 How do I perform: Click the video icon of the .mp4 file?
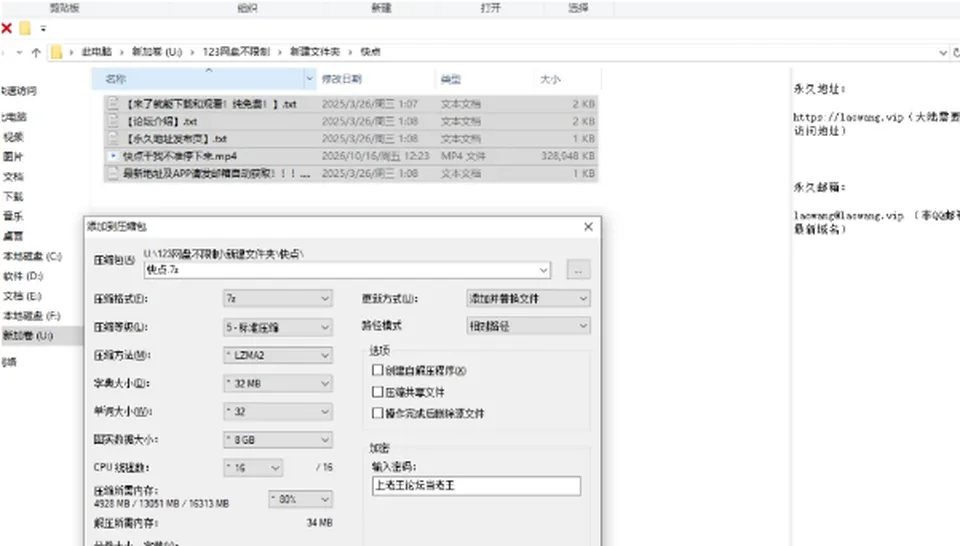coord(113,156)
